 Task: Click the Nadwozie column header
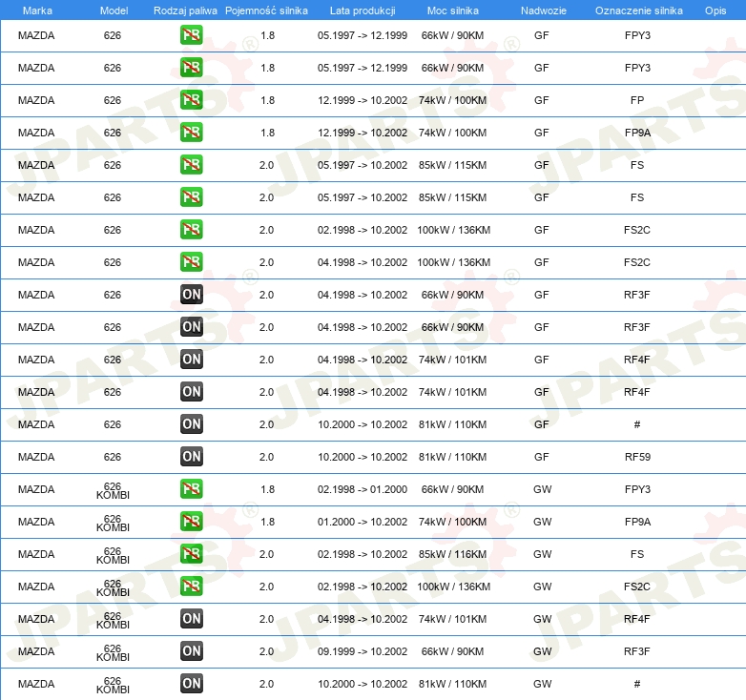click(542, 10)
